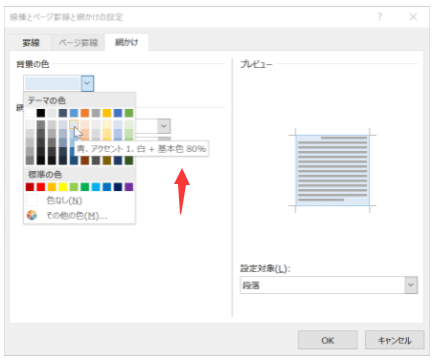Select the highlighted blue Accent 1 80% lighter swatch
Image resolution: width=434 pixels, height=362 pixels.
(74, 124)
